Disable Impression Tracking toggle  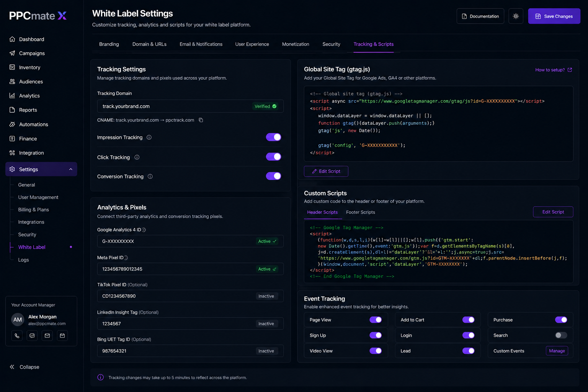[x=274, y=137]
